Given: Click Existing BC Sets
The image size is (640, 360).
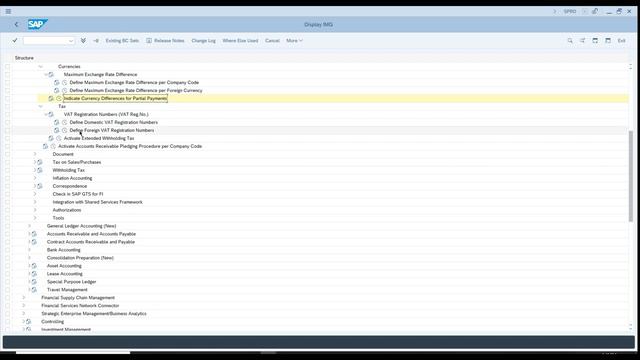Looking at the screenshot, I should click(122, 40).
